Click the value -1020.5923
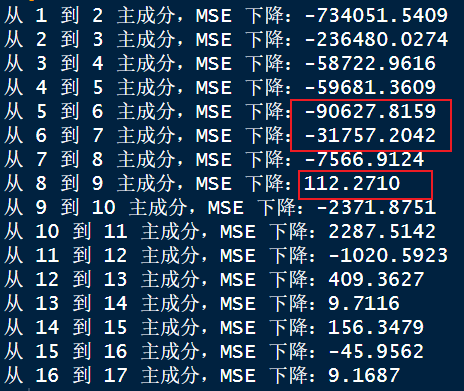Viewport: 464px width, 391px height. point(388,255)
